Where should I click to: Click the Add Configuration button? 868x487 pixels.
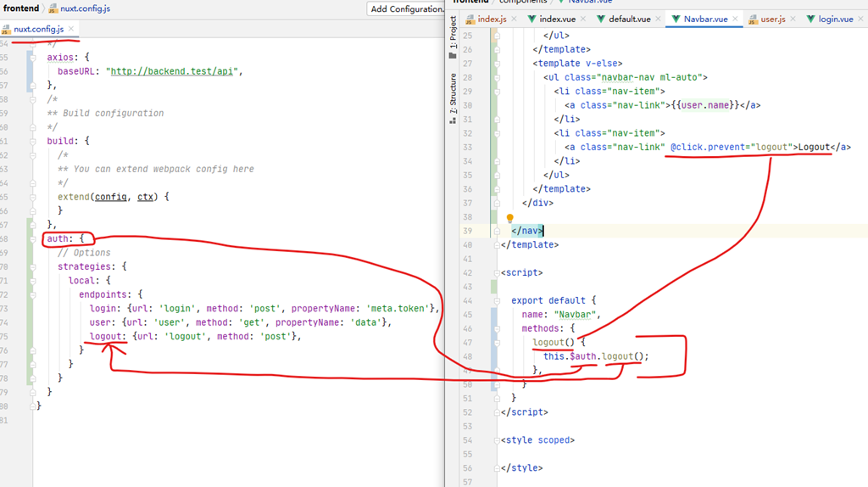coord(407,8)
